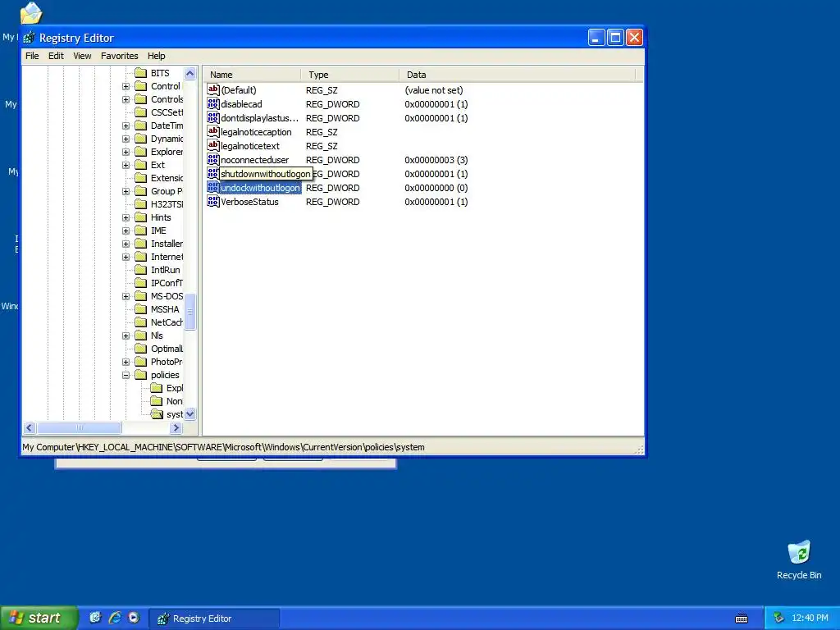Collapse the policies tree node
Screen dimensions: 840x630
126,375
